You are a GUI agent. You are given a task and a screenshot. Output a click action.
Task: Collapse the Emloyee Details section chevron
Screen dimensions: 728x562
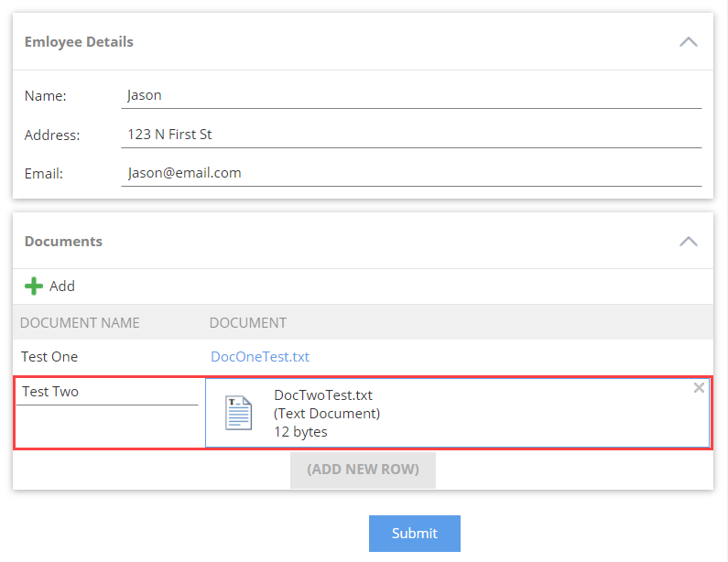pyautogui.click(x=689, y=42)
